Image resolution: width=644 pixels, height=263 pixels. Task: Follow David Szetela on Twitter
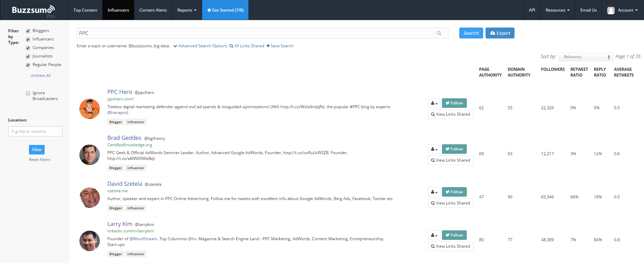point(454,192)
